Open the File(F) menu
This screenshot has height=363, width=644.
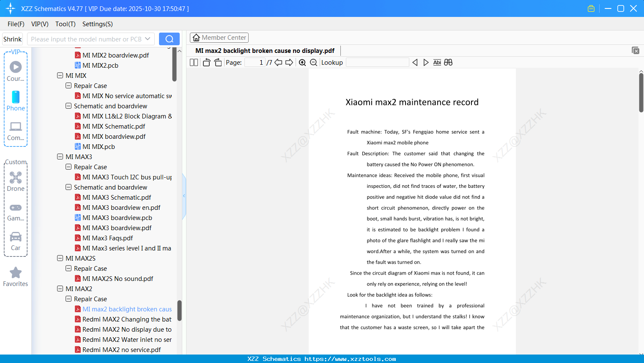[x=16, y=24]
